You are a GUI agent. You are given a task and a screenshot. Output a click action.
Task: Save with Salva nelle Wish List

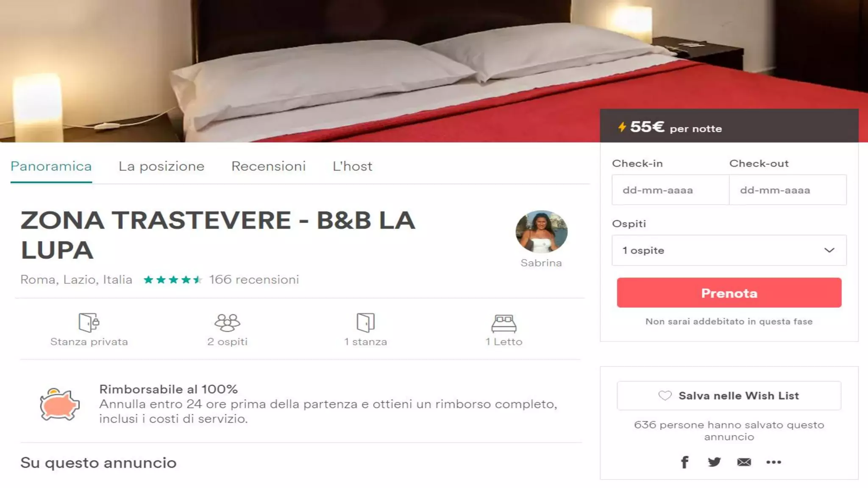729,396
